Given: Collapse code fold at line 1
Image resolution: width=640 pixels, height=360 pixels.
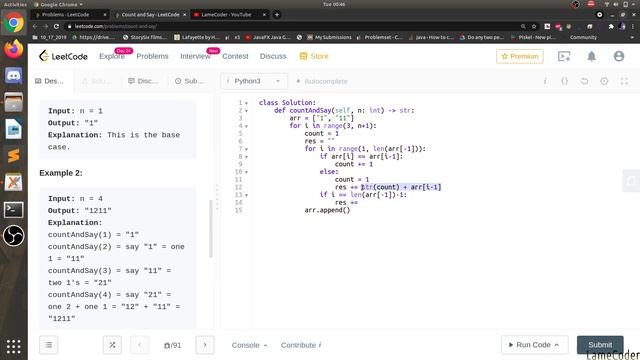Looking at the screenshot, I should pyautogui.click(x=247, y=103).
